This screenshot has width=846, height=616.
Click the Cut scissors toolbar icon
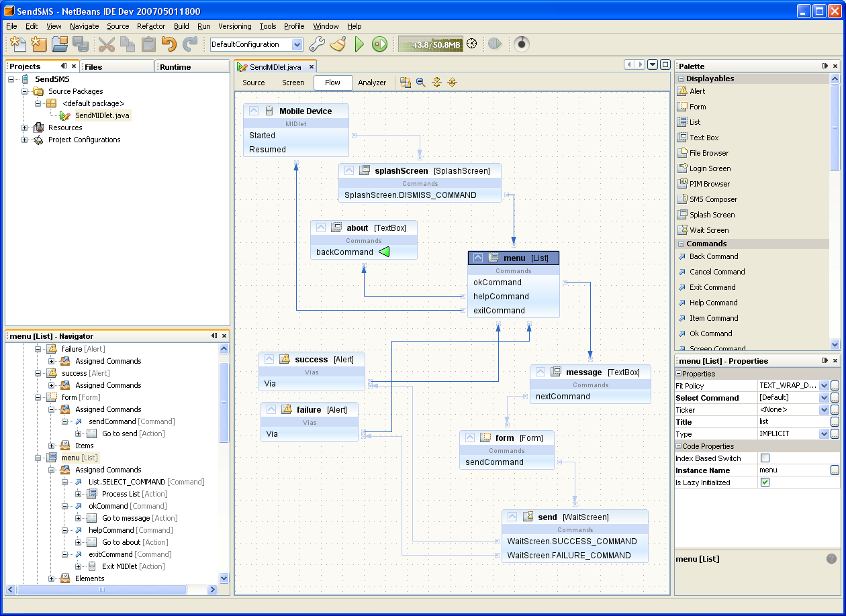pos(107,44)
